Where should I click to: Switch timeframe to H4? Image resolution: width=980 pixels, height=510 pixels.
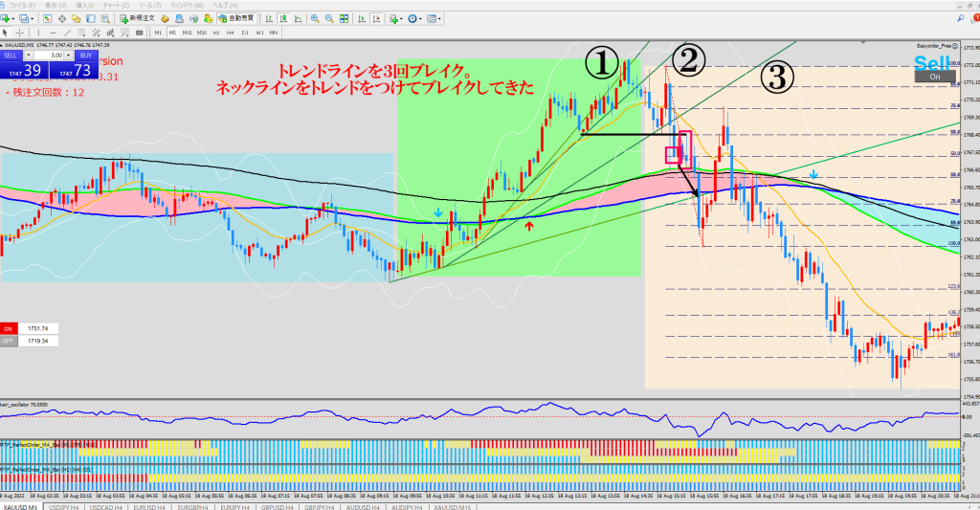click(231, 33)
